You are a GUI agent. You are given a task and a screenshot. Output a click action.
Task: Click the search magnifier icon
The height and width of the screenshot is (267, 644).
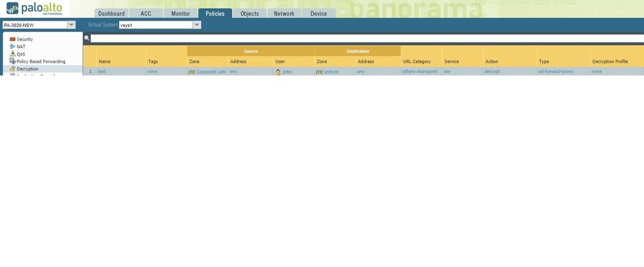(86, 38)
